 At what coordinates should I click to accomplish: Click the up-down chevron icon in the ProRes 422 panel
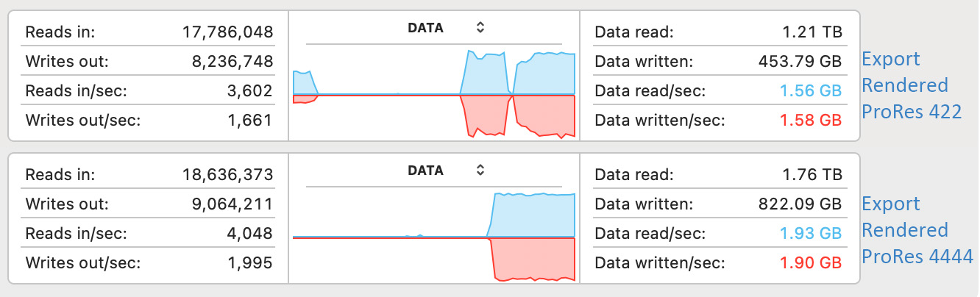tap(480, 28)
